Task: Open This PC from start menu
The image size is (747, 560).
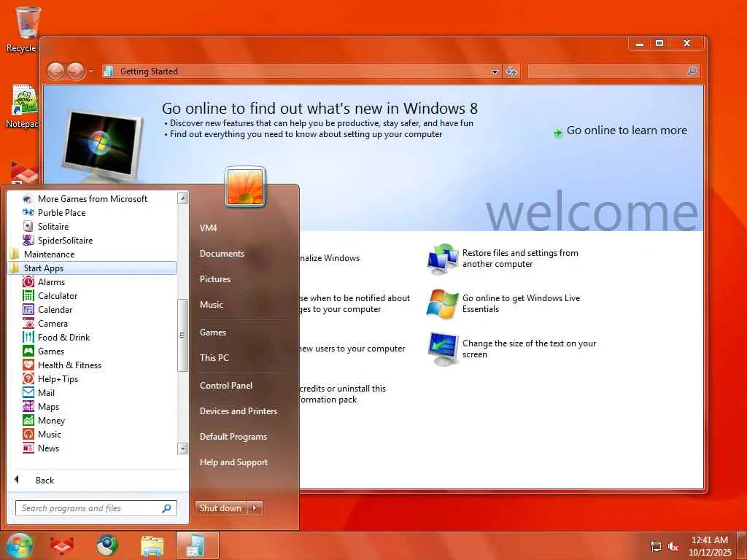Action: [214, 357]
